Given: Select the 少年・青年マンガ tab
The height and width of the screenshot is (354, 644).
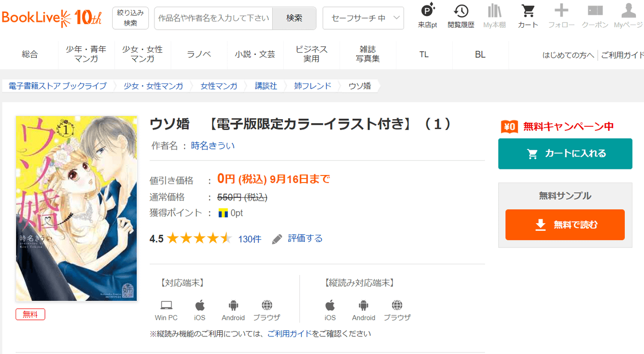Looking at the screenshot, I should (86, 54).
